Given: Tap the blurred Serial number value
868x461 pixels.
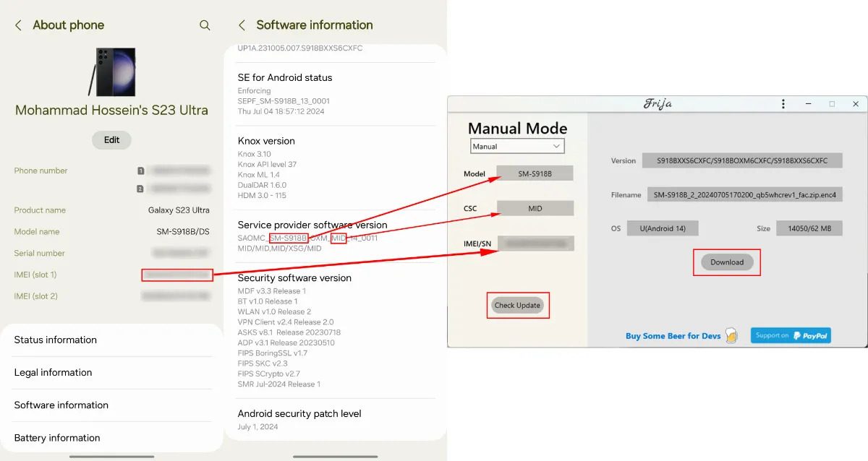Looking at the screenshot, I should (182, 254).
